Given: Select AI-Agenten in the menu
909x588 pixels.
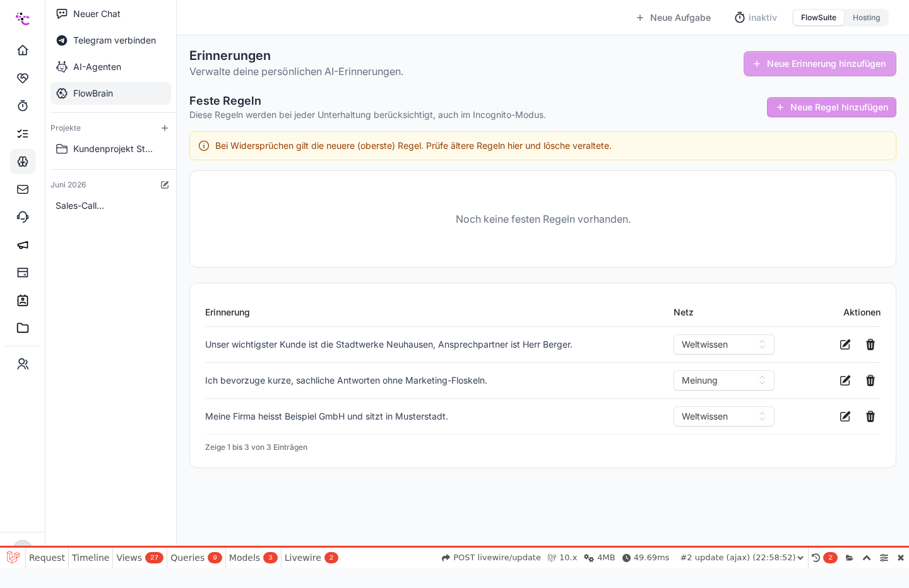Looking at the screenshot, I should [110, 67].
